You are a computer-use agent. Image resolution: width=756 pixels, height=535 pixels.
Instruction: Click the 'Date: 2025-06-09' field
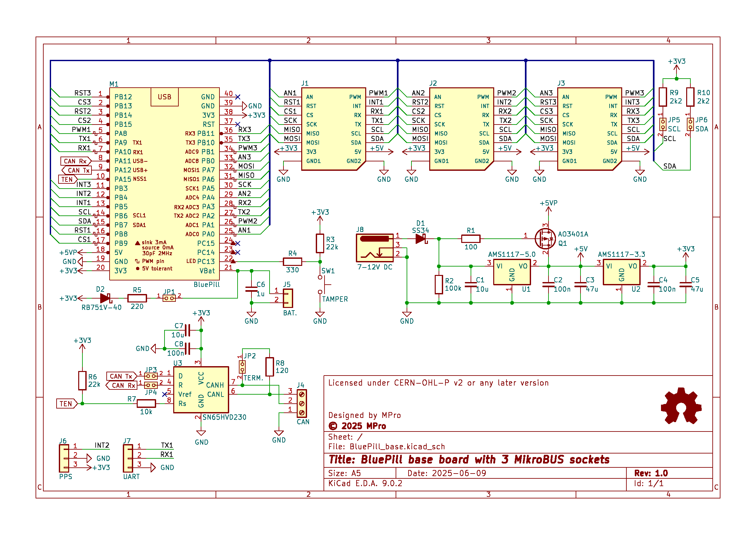[447, 474]
